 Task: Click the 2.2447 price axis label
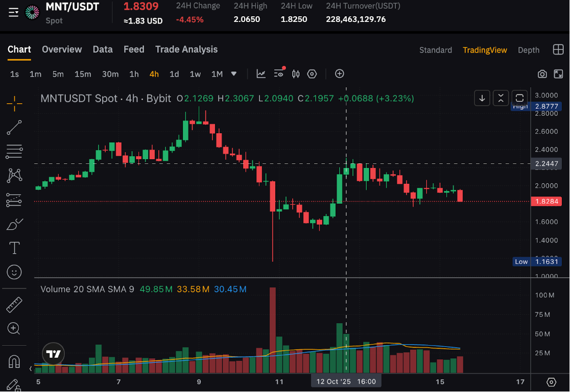(x=548, y=164)
